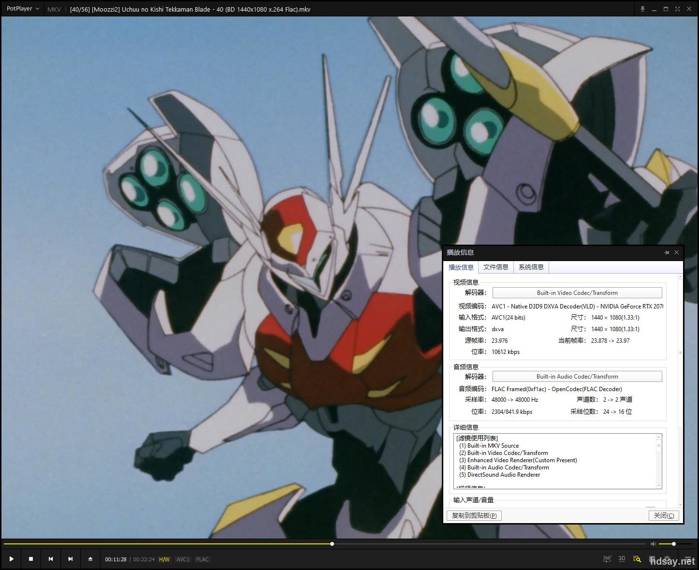The width and height of the screenshot is (699, 570).
Task: Click the Built-in Audio Codec/Transform button
Action: [577, 377]
